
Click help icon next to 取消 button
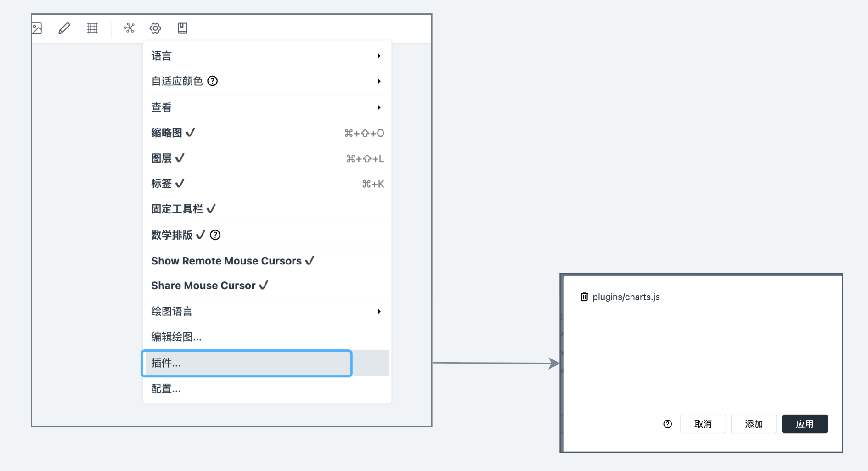[668, 424]
